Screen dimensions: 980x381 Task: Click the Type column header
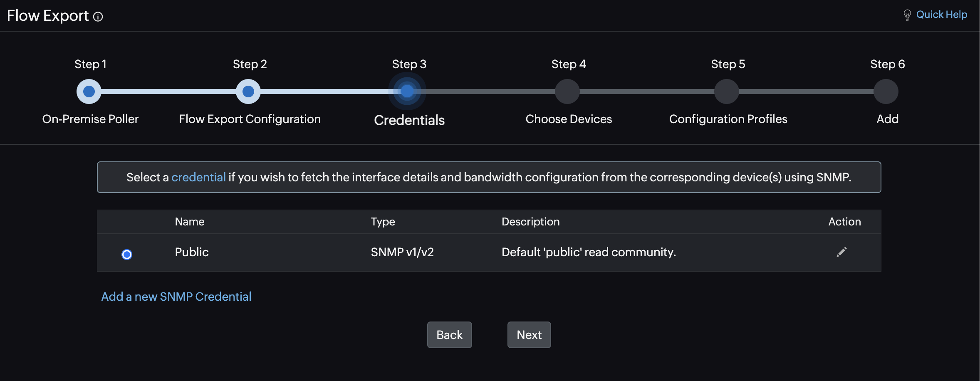pos(383,222)
